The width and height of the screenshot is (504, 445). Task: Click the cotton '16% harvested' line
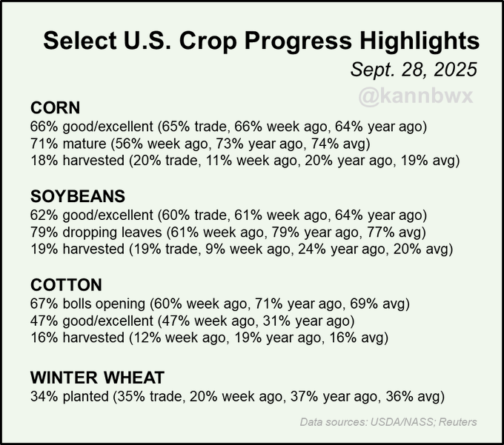(x=209, y=338)
